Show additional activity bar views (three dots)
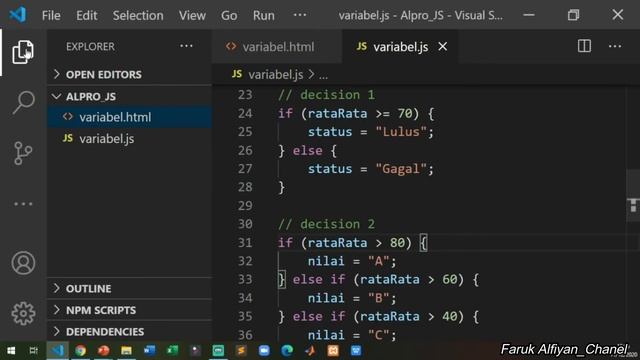 point(23,204)
